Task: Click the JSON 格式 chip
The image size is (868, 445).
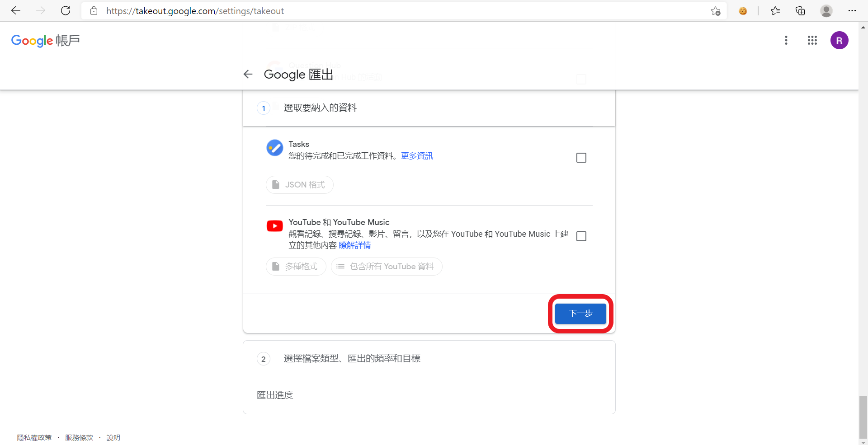Action: tap(300, 185)
